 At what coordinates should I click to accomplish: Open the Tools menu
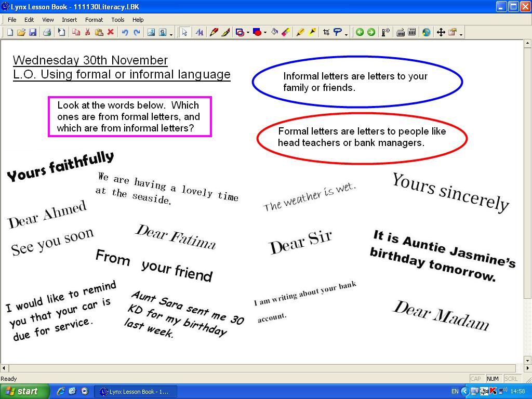[x=118, y=20]
